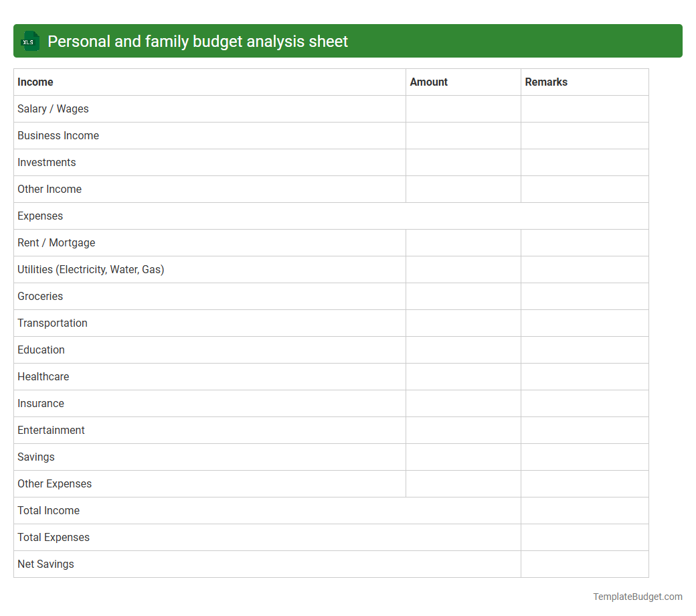Select the Utilities (Electricity, Water, Gas) label
The width and height of the screenshot is (696, 616).
pos(91,269)
